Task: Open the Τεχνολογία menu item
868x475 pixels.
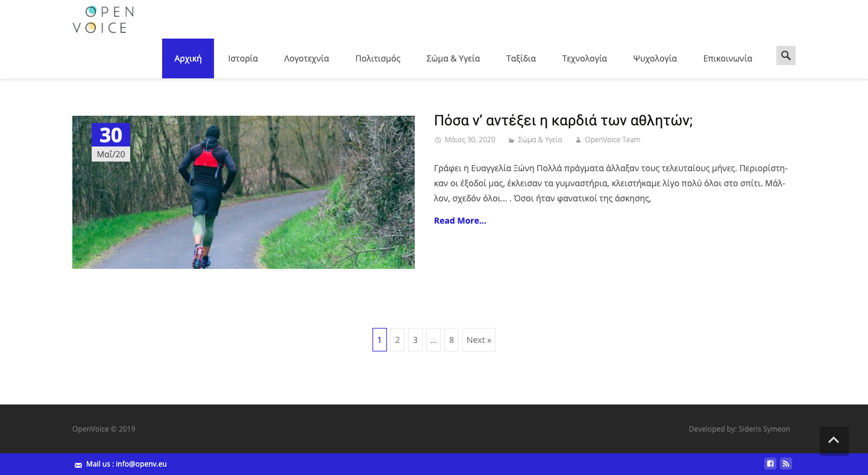Action: 584,58
